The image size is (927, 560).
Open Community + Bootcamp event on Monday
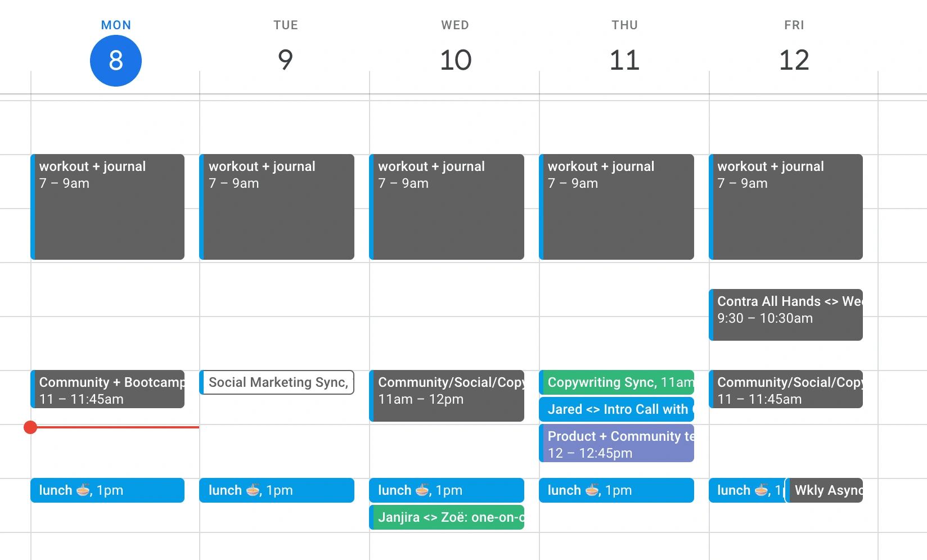coord(107,389)
